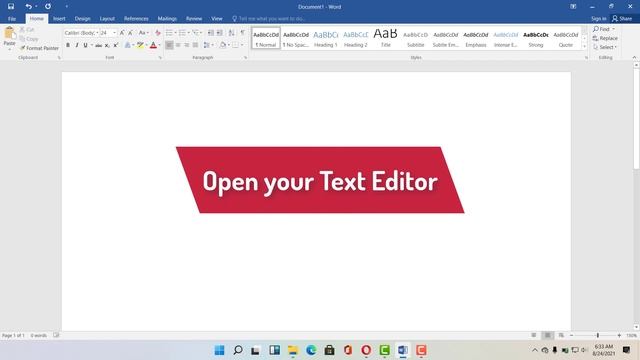Adjust the zoom slider in status bar
The image size is (640, 360).
point(597,335)
